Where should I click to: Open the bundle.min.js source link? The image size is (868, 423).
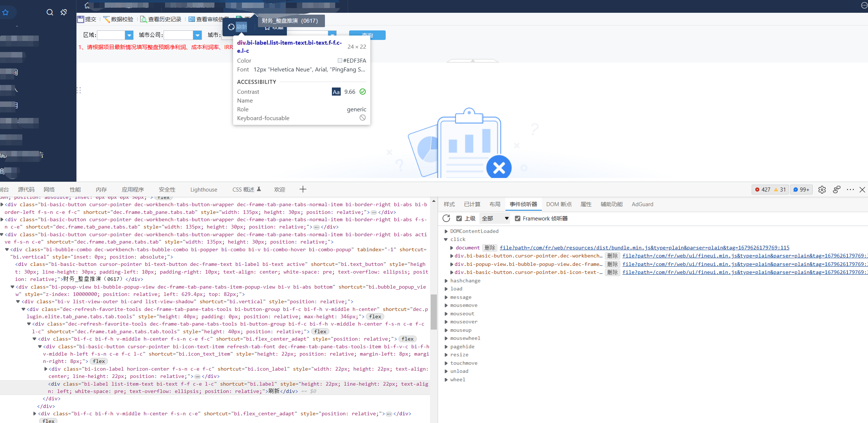pyautogui.click(x=644, y=248)
